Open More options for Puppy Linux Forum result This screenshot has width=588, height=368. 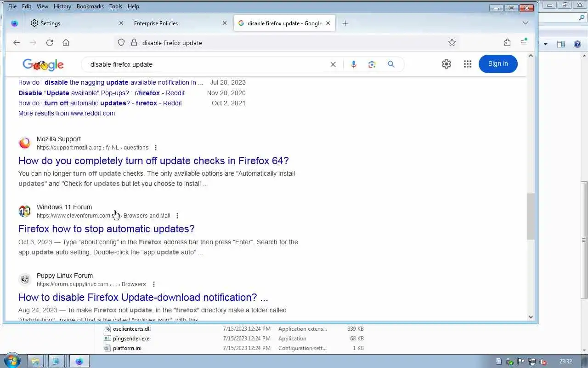(x=154, y=284)
